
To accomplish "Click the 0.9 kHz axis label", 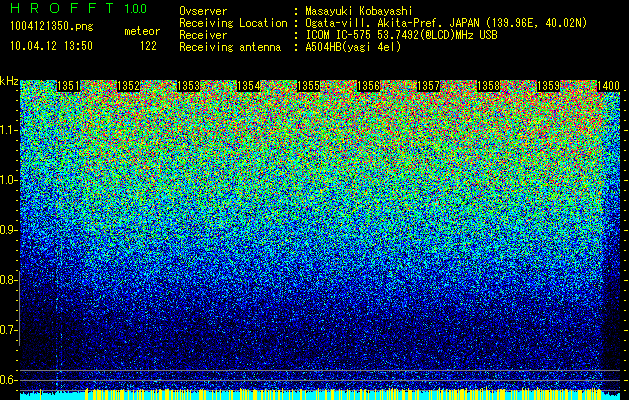I will tap(9, 230).
